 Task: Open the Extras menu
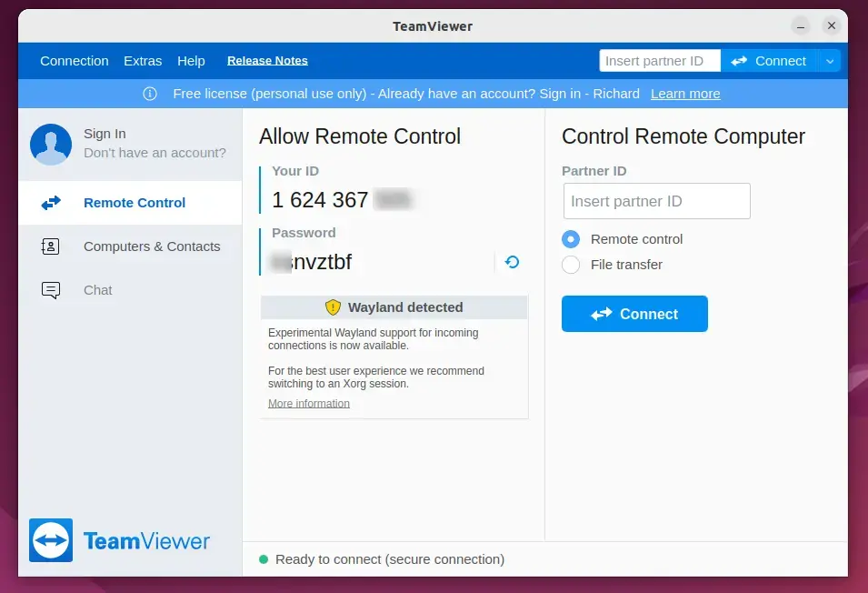(x=143, y=60)
